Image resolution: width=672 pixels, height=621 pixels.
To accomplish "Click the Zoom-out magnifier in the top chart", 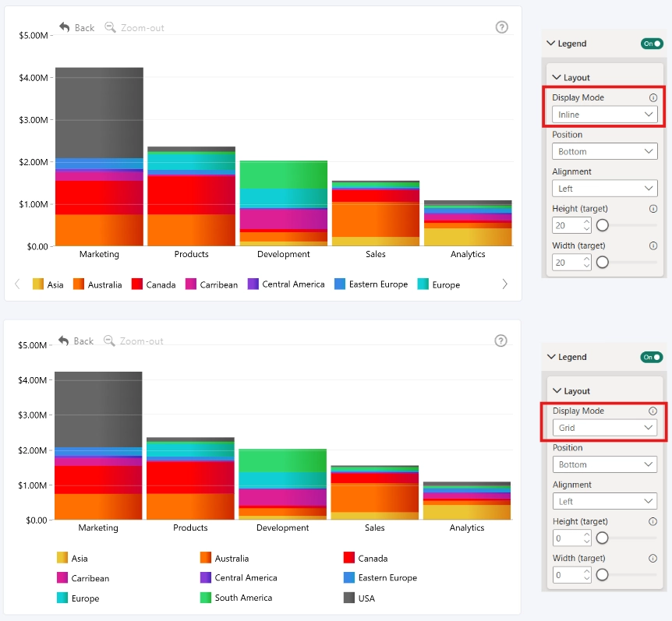I will tap(110, 27).
